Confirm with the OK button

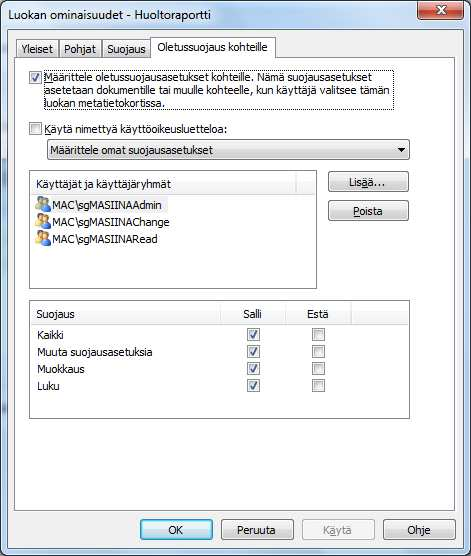(176, 530)
